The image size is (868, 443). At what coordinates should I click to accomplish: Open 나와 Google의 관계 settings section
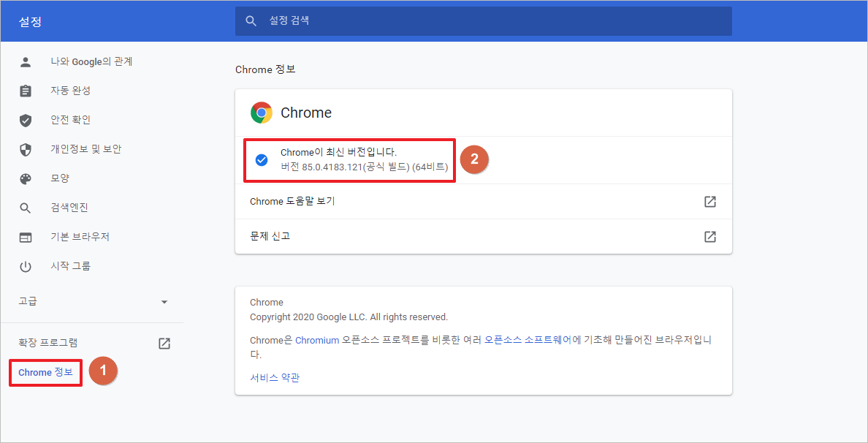92,61
